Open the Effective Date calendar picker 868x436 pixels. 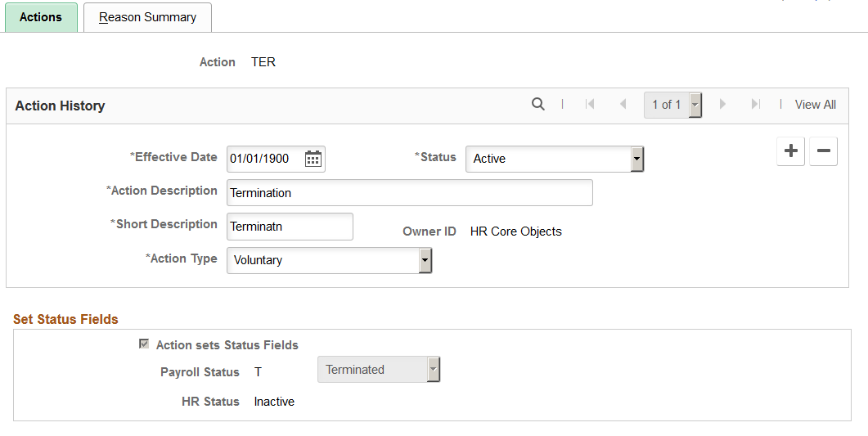pos(313,159)
